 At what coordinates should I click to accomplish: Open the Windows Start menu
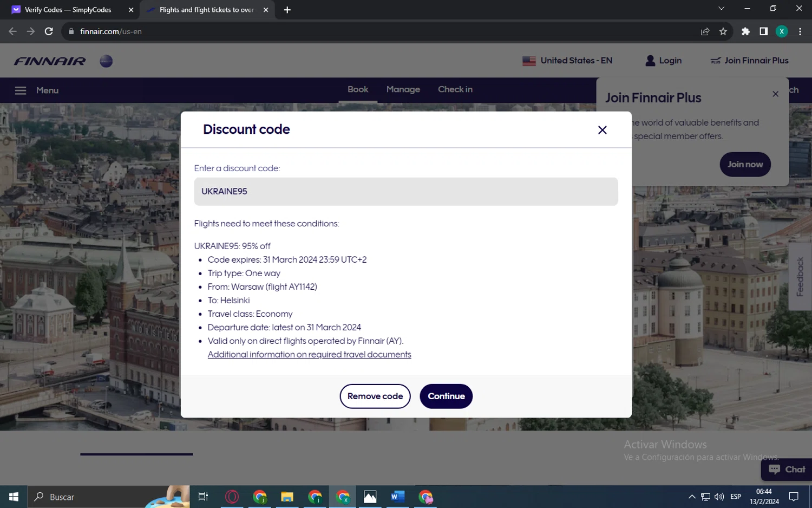14,497
